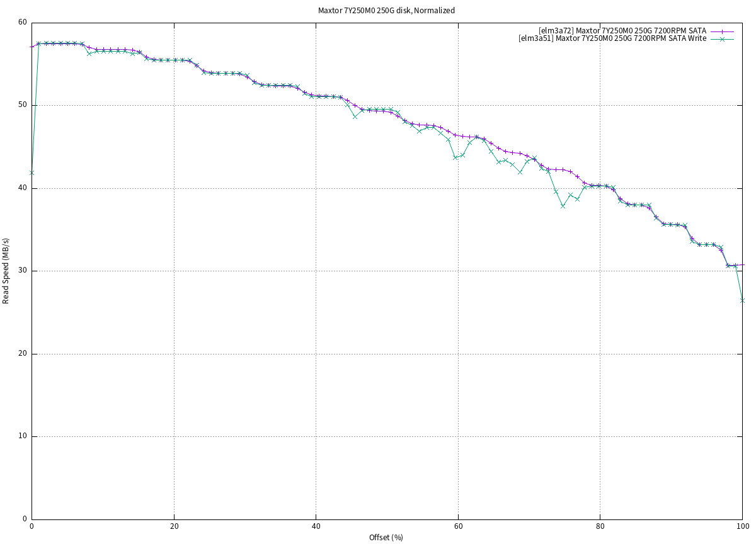The image size is (756, 544).
Task: Click the x-axis tick label 80
Action: click(600, 528)
